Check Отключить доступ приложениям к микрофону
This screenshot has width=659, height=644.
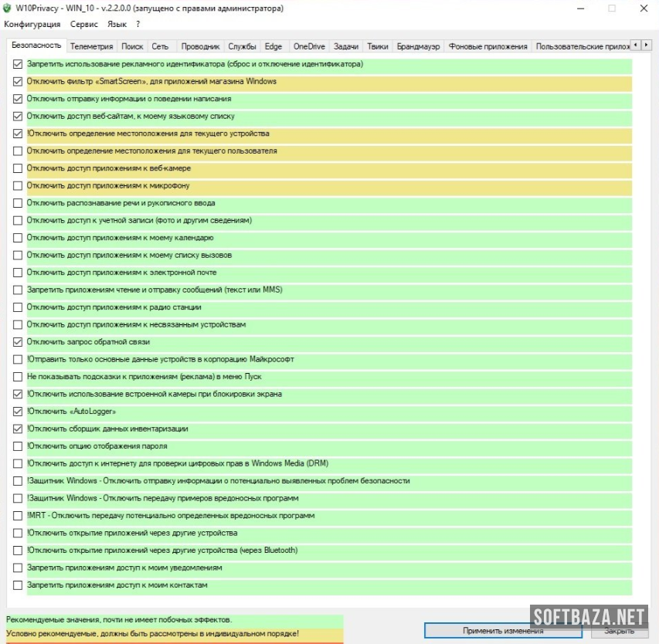point(18,186)
